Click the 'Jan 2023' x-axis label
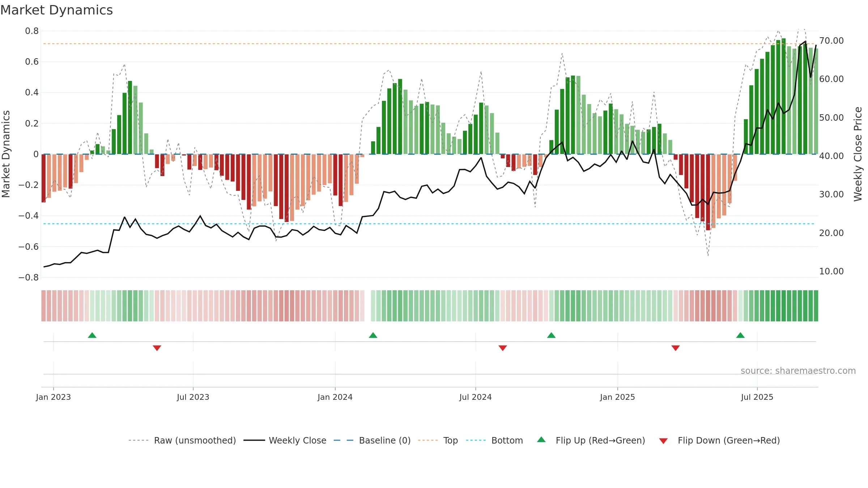This screenshot has height=488, width=868. pyautogui.click(x=54, y=397)
